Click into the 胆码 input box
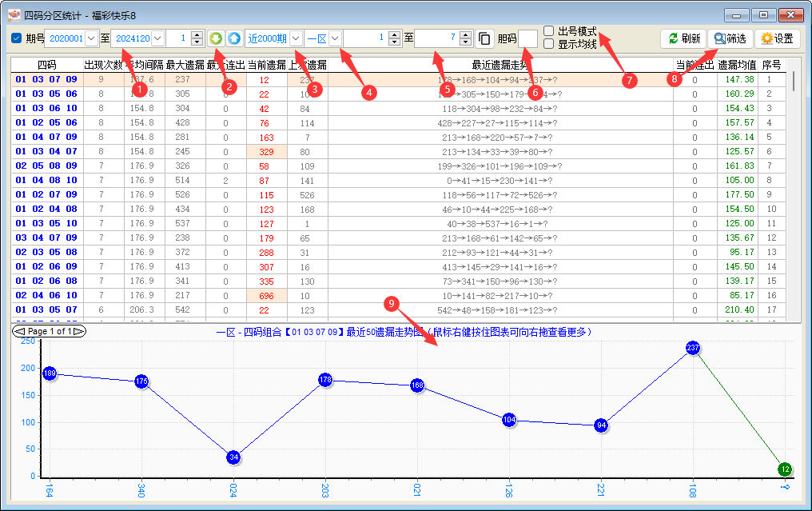The height and width of the screenshot is (511, 812). coord(527,38)
